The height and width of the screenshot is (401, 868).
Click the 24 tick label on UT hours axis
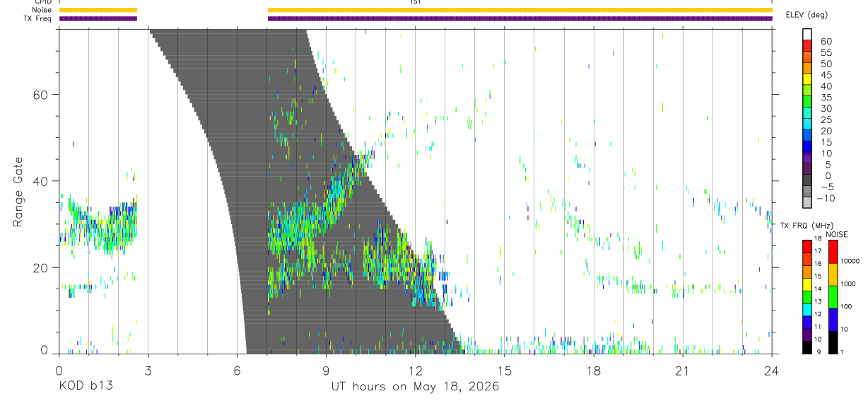click(772, 370)
